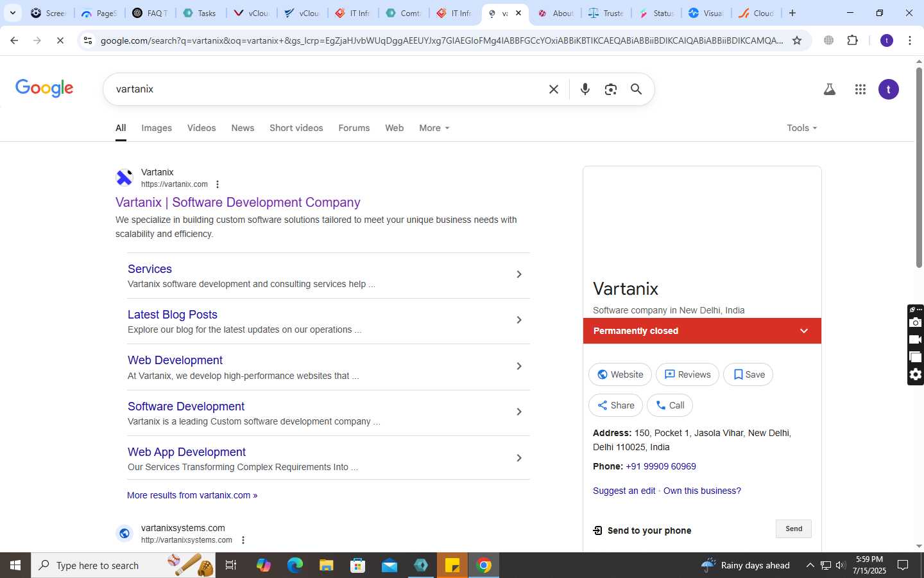Open the tab search dropdown arrow

point(12,13)
